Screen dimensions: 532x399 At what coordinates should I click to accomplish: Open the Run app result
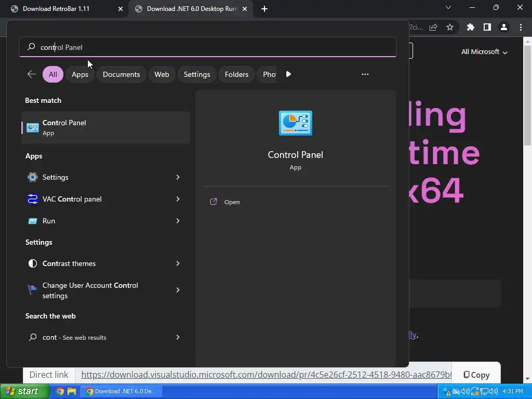tap(106, 221)
